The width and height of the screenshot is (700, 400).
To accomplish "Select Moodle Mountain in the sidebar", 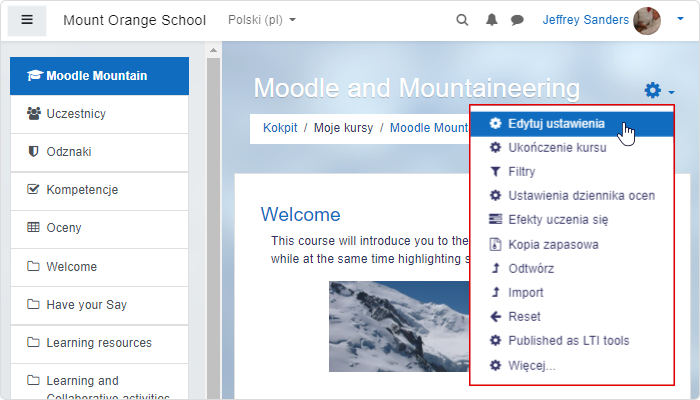I will (x=100, y=76).
